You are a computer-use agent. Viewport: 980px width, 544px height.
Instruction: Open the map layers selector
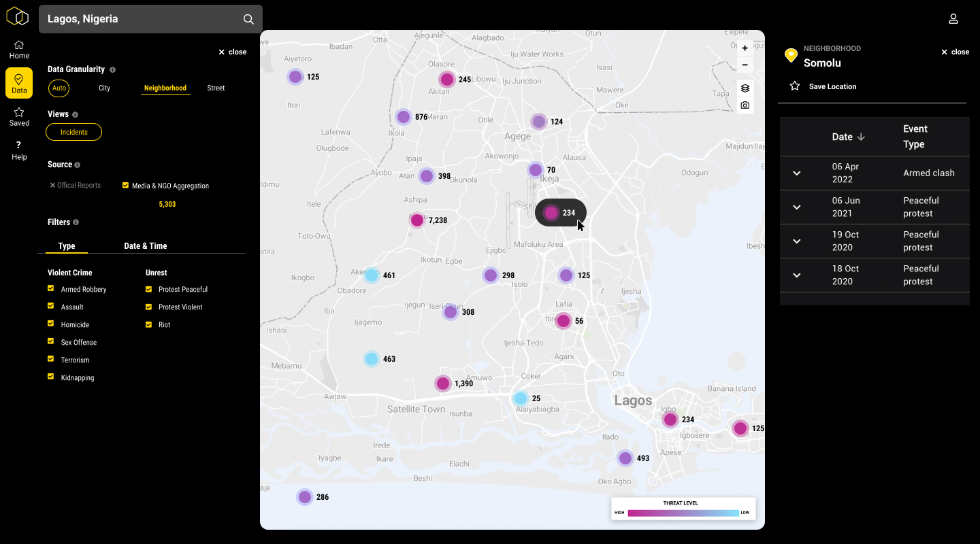point(745,88)
